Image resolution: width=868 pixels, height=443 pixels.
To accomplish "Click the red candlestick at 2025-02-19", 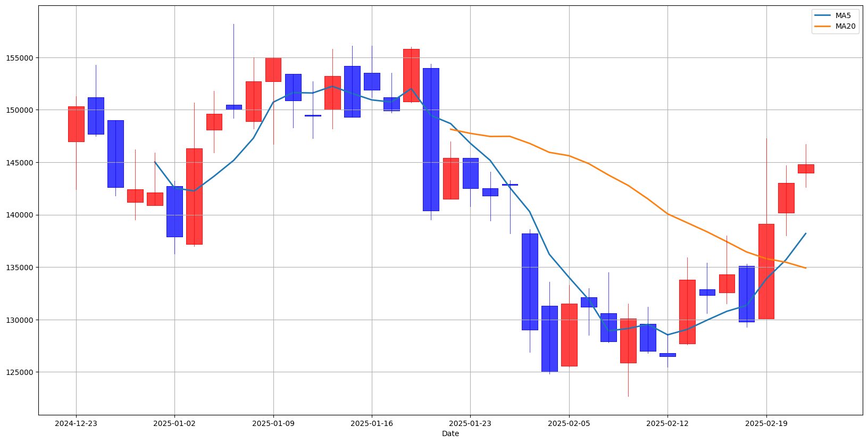I will (x=766, y=271).
